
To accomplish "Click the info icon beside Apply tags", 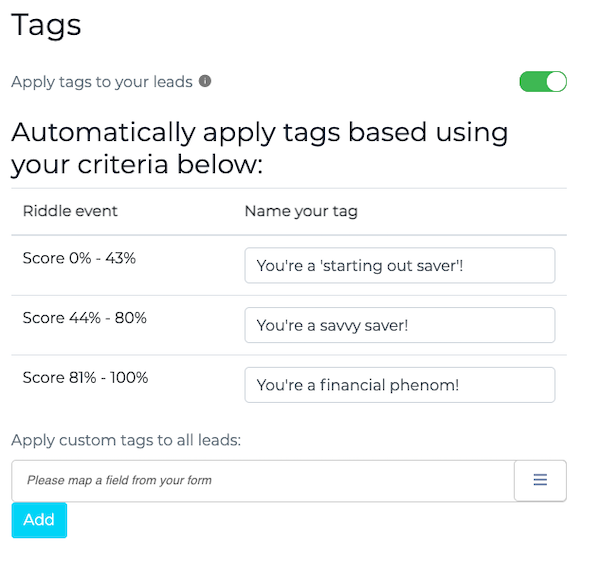I will click(x=205, y=81).
